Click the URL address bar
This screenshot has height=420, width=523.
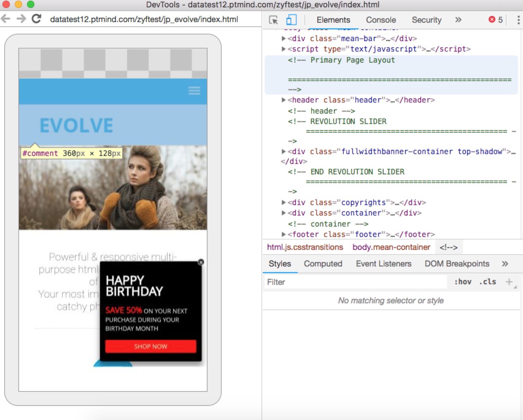(x=144, y=19)
